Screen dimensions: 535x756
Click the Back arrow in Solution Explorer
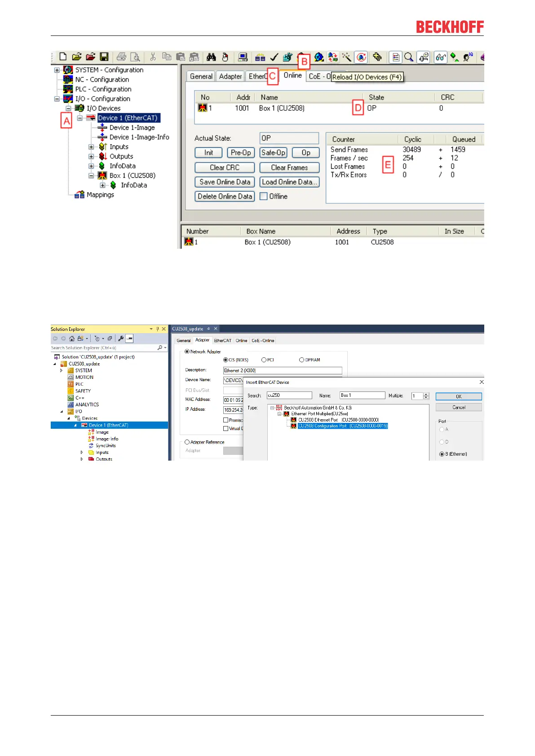55,338
